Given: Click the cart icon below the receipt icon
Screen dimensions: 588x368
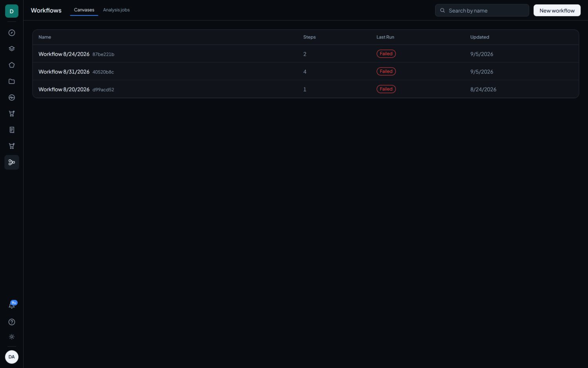Looking at the screenshot, I should pos(12,146).
